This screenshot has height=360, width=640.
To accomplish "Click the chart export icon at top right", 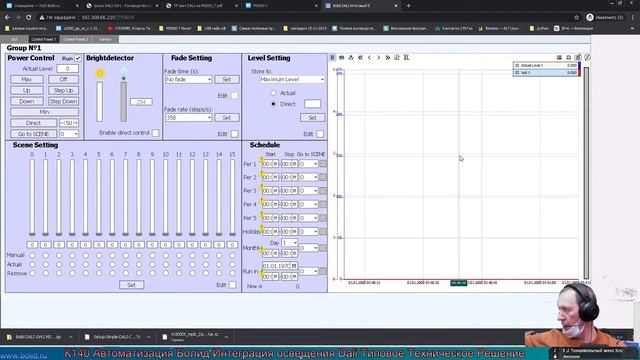I will [x=578, y=58].
